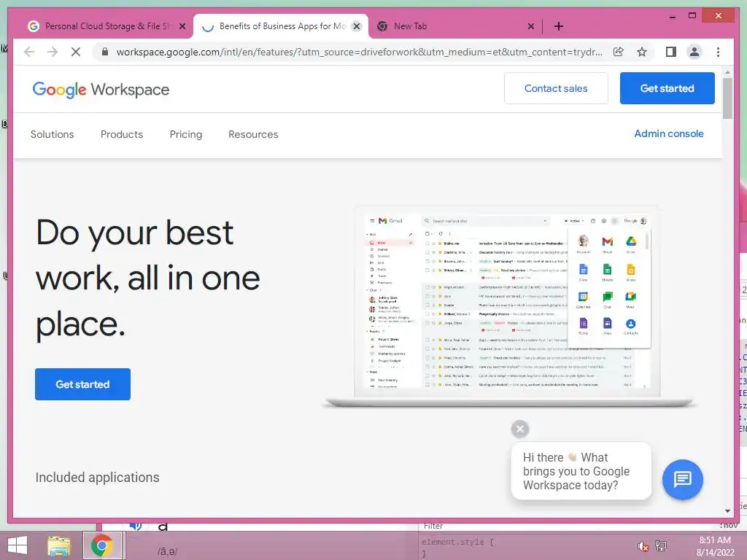Close the Benefits of Business Apps tab
747x560 pixels.
coord(356,26)
